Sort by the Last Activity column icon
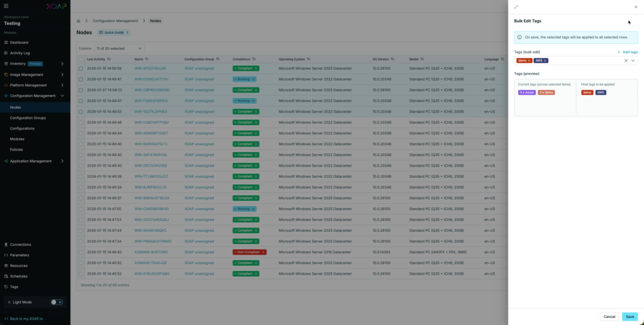This screenshot has width=644, height=325. [109, 59]
